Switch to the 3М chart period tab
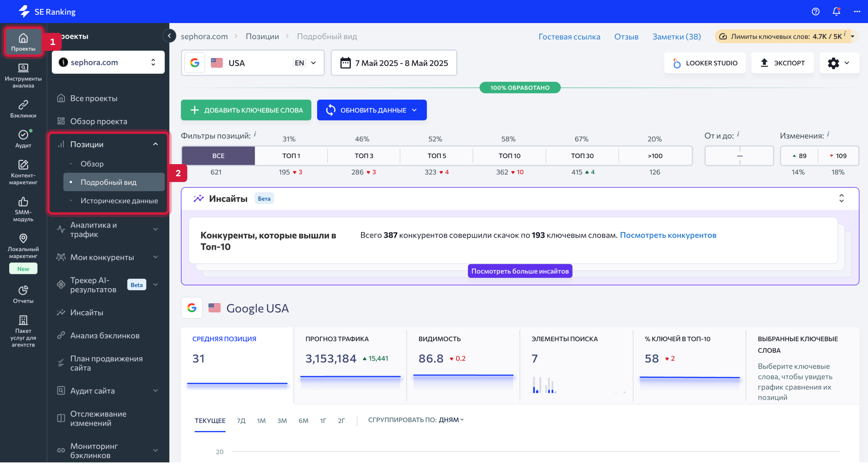This screenshot has width=868, height=465. coord(282,421)
